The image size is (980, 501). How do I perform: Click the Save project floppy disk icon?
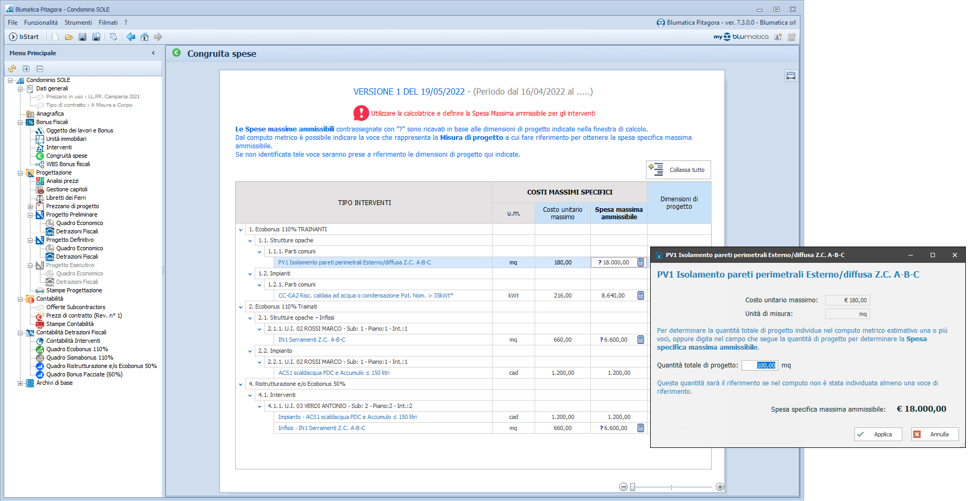[x=82, y=37]
